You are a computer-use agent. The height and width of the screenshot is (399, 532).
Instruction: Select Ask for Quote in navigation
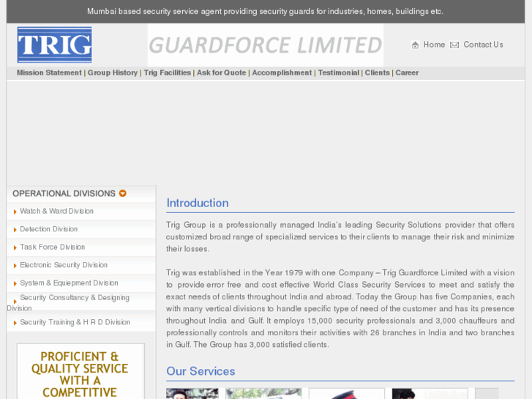point(221,72)
